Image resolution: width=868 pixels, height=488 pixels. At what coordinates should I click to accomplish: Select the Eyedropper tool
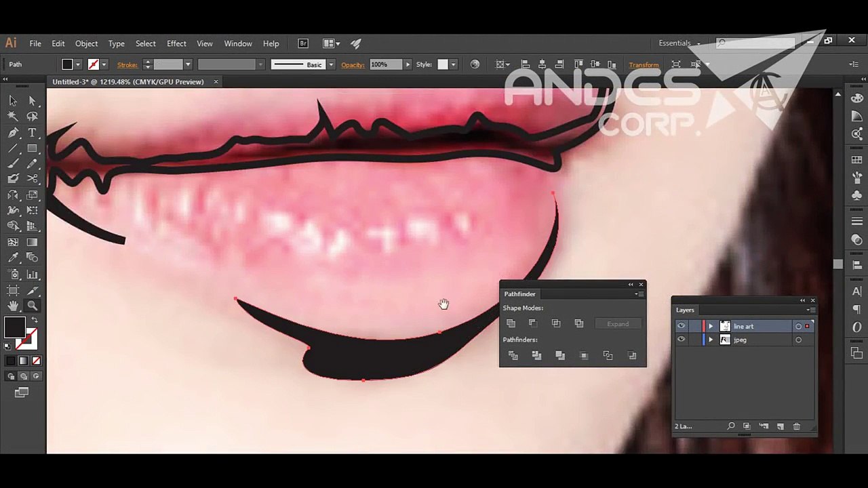pos(13,258)
